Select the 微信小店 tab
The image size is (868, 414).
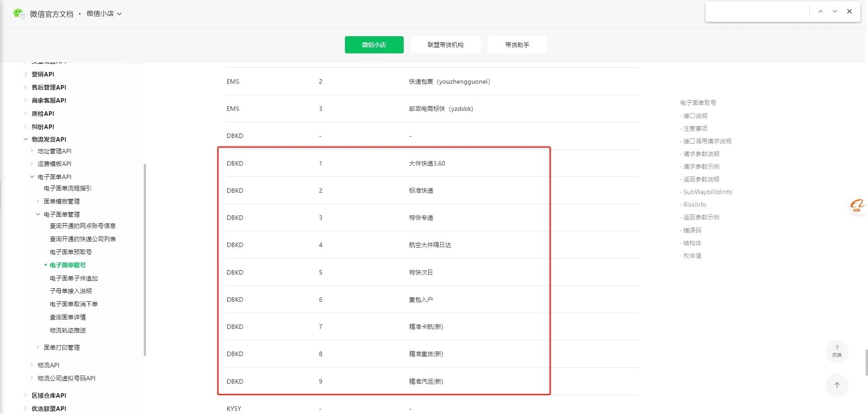[374, 45]
